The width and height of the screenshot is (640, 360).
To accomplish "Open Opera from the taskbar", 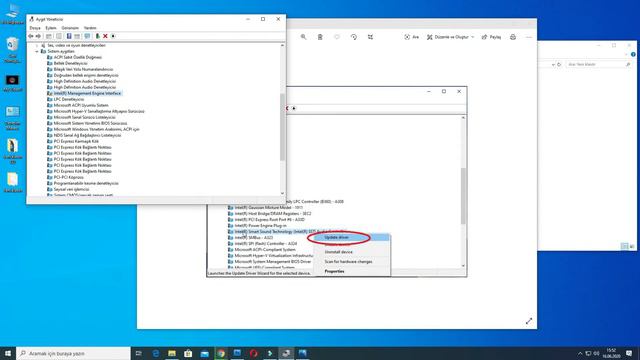I will (253, 353).
